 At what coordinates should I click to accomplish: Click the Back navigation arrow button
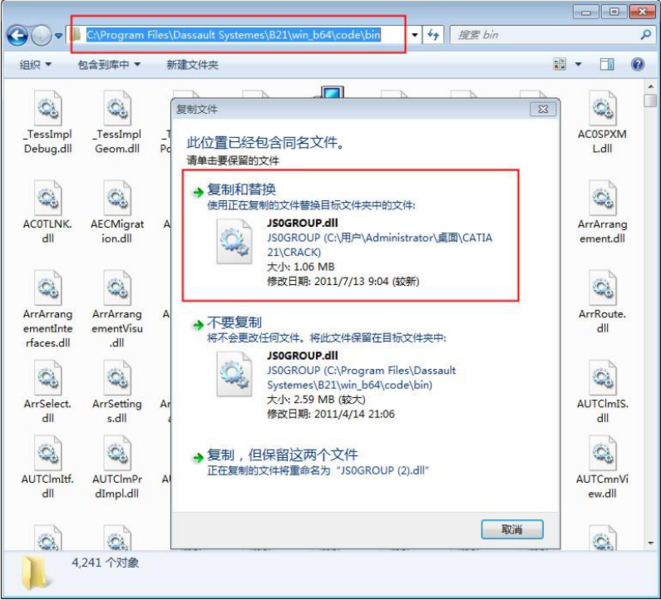17,35
